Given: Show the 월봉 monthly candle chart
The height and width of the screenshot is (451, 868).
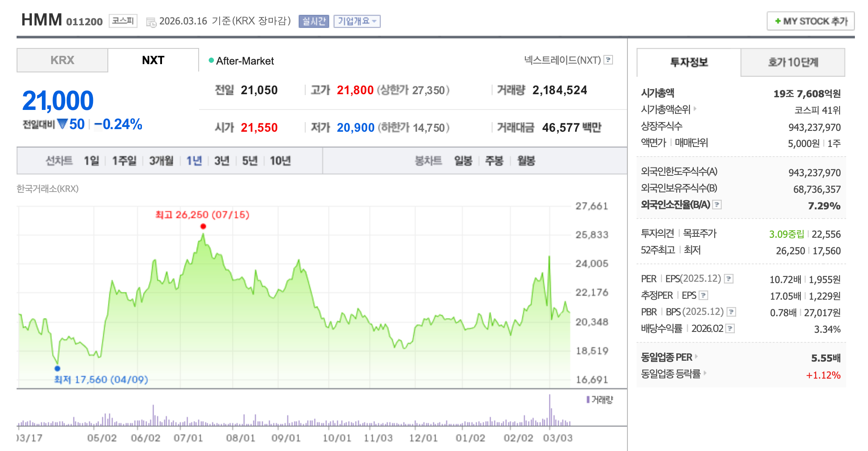Looking at the screenshot, I should (526, 161).
